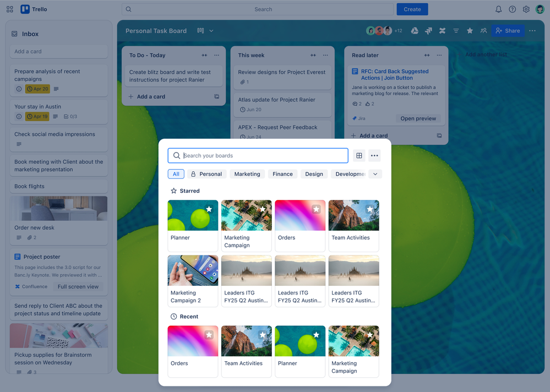The width and height of the screenshot is (550, 392).
Task: Open the help question mark icon
Action: pos(513,9)
